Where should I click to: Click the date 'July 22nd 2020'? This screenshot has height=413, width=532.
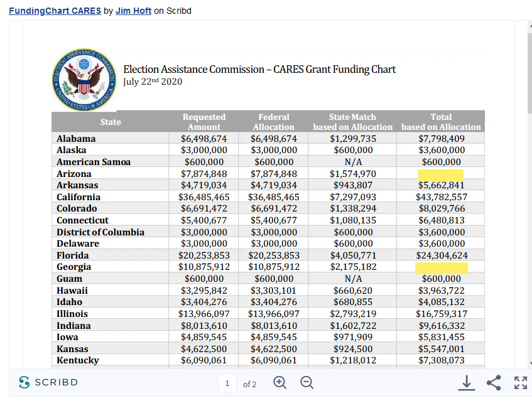153,82
